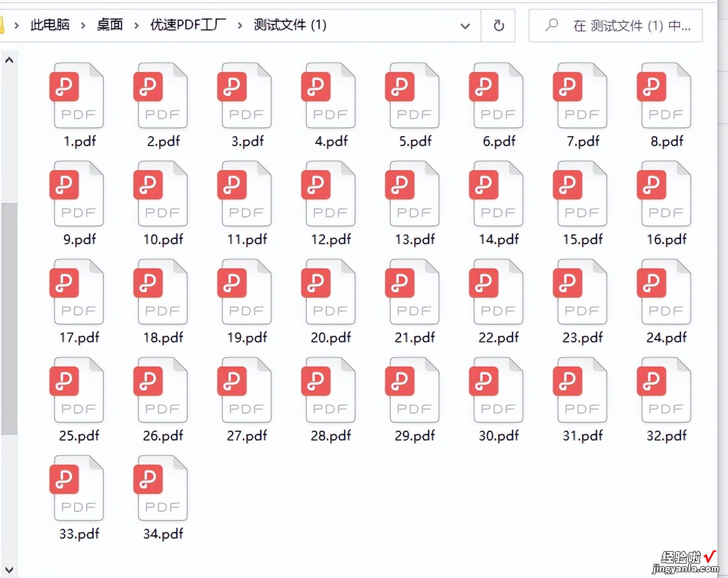Viewport: 728px width, 578px height.
Task: Select the 27.pdf file icon
Action: [245, 390]
